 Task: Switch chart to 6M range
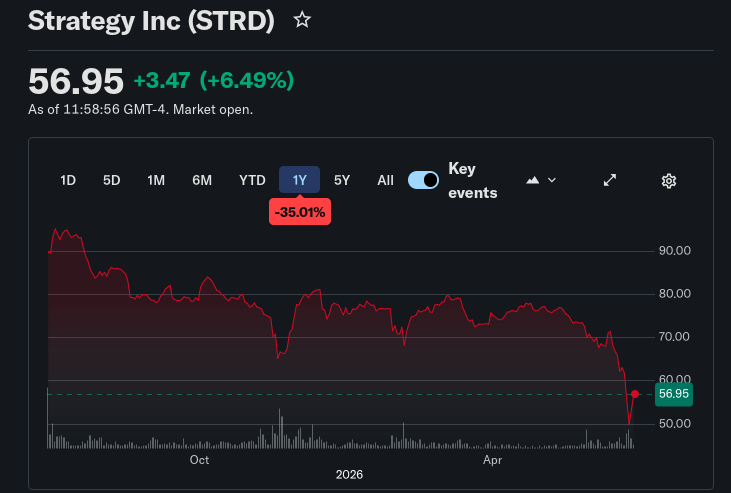point(202,180)
